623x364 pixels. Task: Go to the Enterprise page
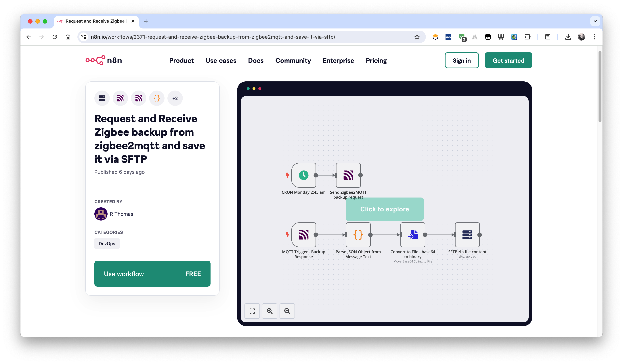point(338,61)
